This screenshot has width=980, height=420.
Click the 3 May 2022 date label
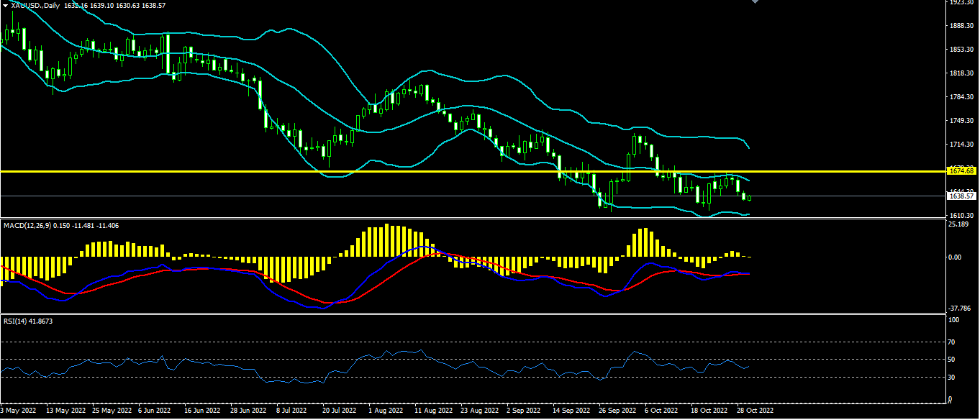tap(19, 411)
